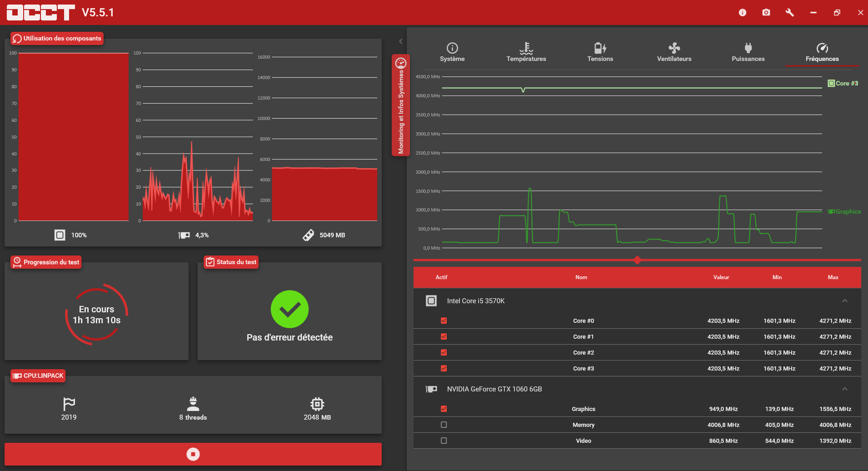Open settings via the wrench icon
The height and width of the screenshot is (471, 868).
pyautogui.click(x=790, y=13)
